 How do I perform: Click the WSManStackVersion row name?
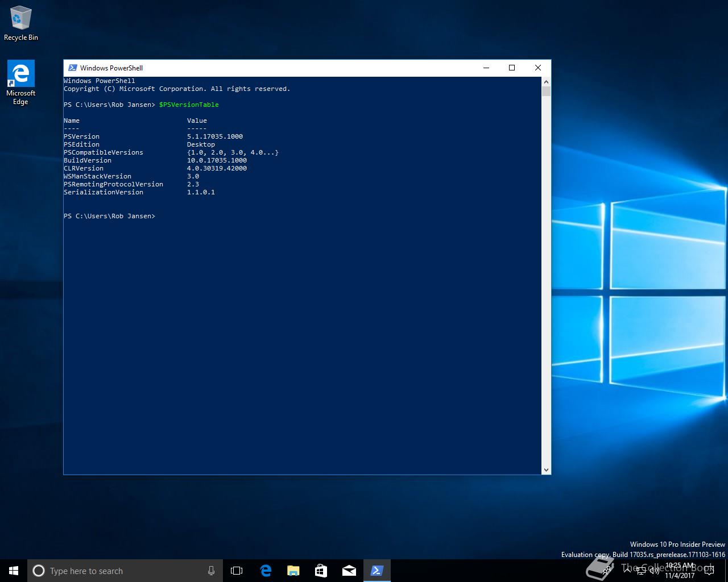point(97,176)
